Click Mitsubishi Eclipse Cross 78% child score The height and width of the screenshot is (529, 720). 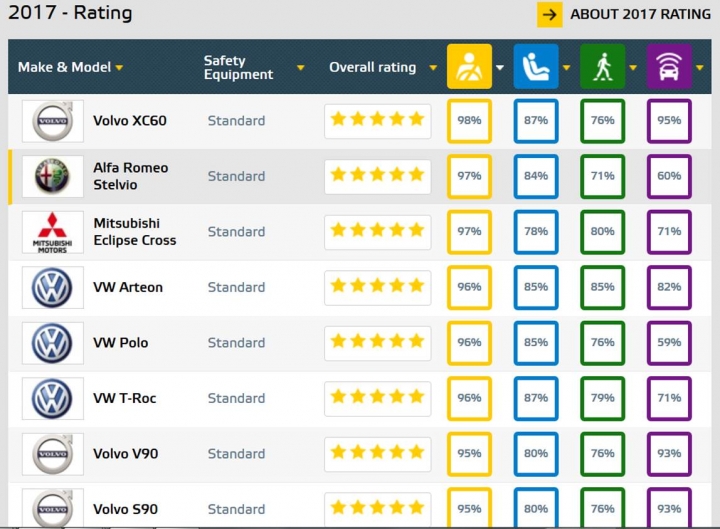[536, 232]
